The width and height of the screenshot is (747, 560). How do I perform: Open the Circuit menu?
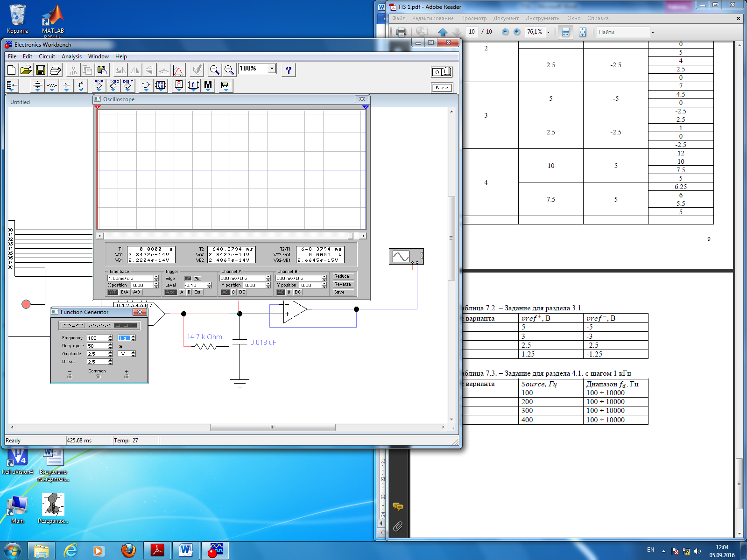(x=47, y=56)
